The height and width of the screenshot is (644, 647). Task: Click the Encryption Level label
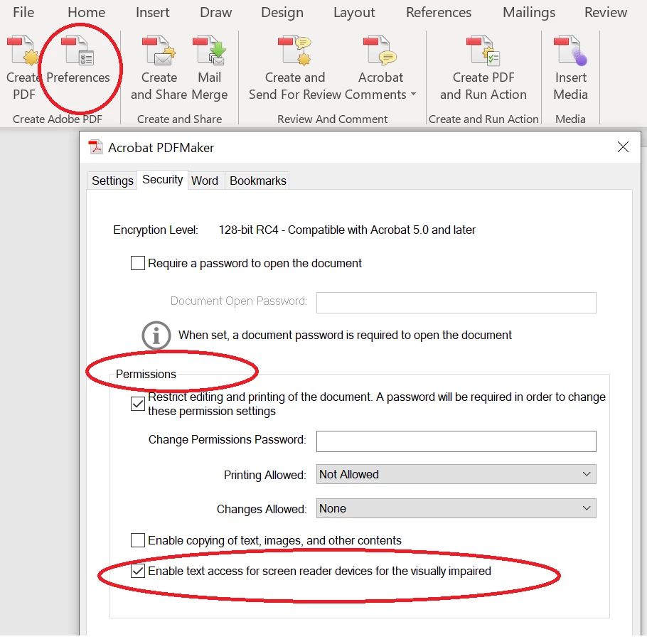tap(156, 230)
